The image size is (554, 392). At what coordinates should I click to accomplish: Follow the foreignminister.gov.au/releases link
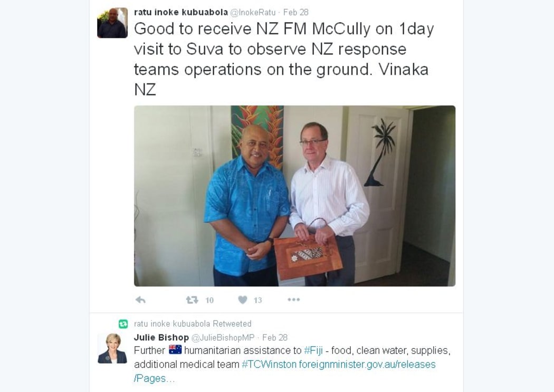367,365
